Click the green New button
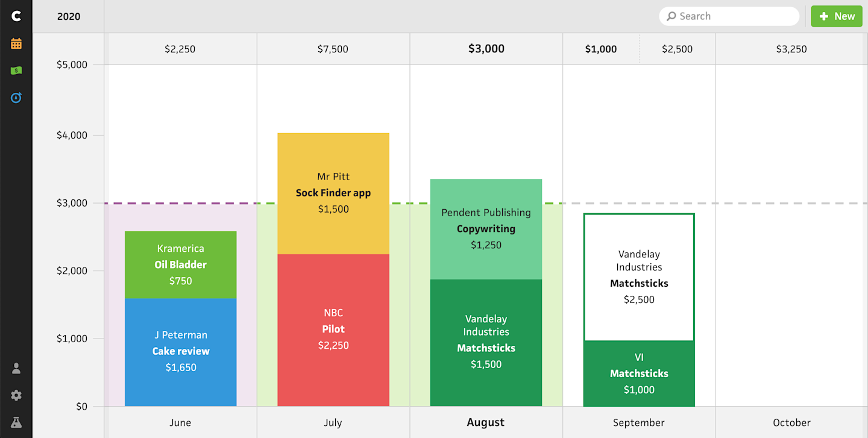This screenshot has height=438, width=868. pos(836,16)
